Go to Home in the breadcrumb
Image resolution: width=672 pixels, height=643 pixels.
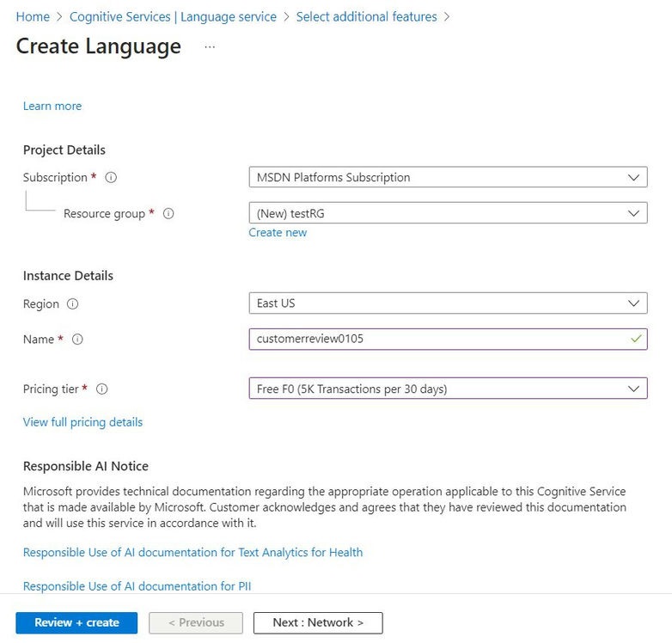pyautogui.click(x=33, y=17)
